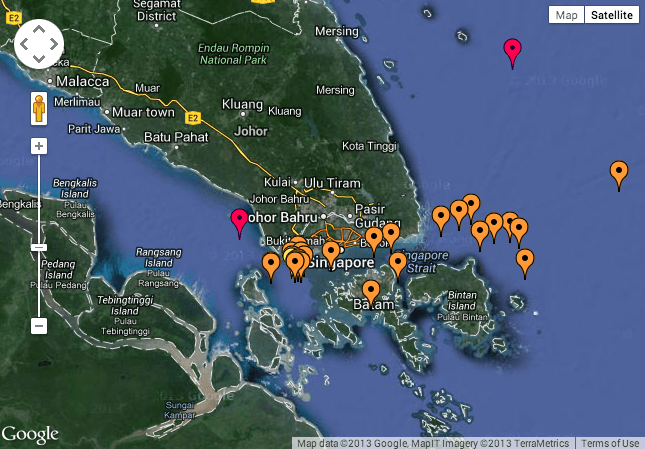
Task: Zoom out with the minus button
Action: (39, 325)
